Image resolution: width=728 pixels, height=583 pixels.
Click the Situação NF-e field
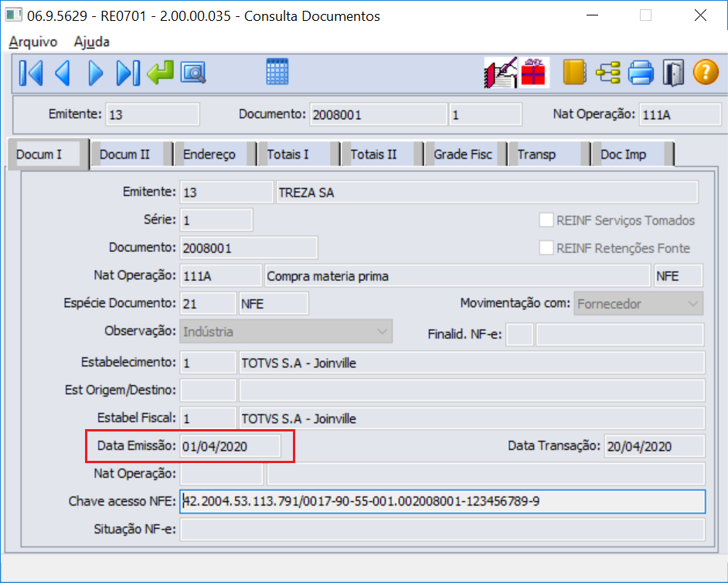(x=443, y=529)
